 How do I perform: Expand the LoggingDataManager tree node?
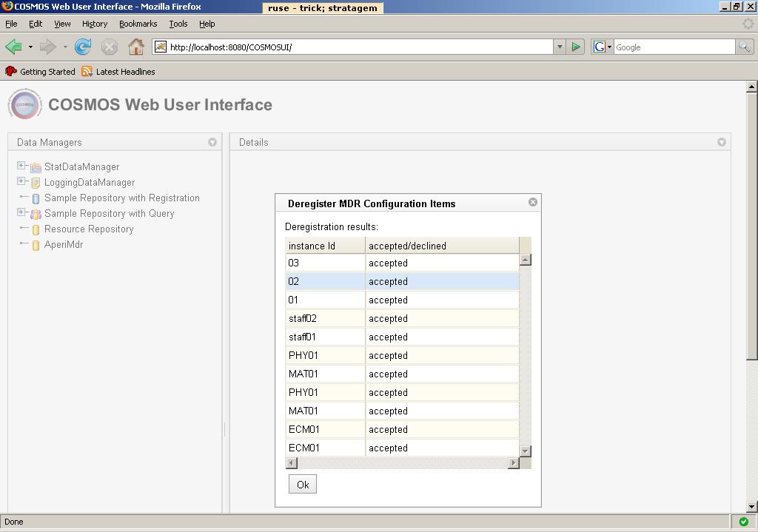21,181
